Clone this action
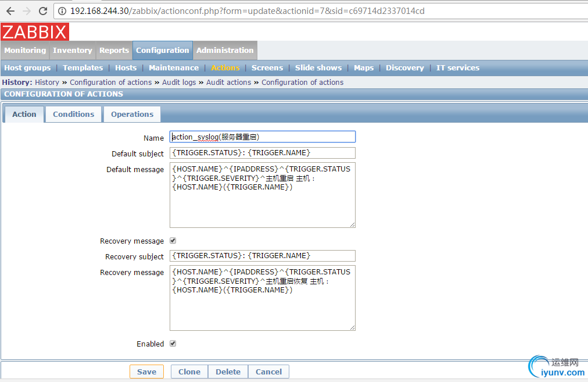The width and height of the screenshot is (588, 382). (189, 372)
